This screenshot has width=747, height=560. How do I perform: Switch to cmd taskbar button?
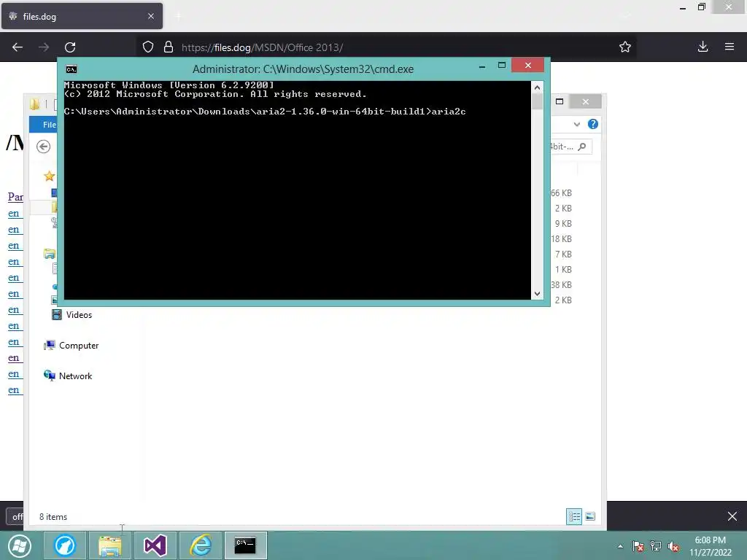[245, 545]
